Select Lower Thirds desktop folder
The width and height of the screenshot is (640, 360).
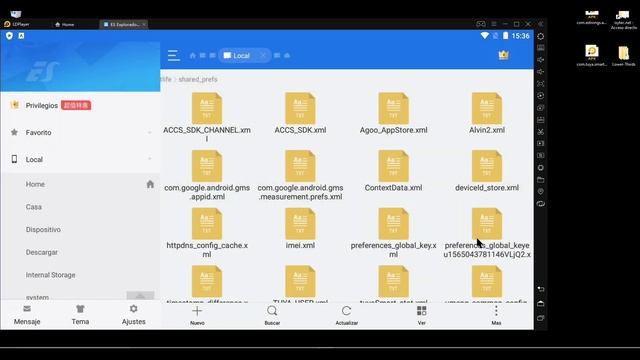tap(624, 56)
